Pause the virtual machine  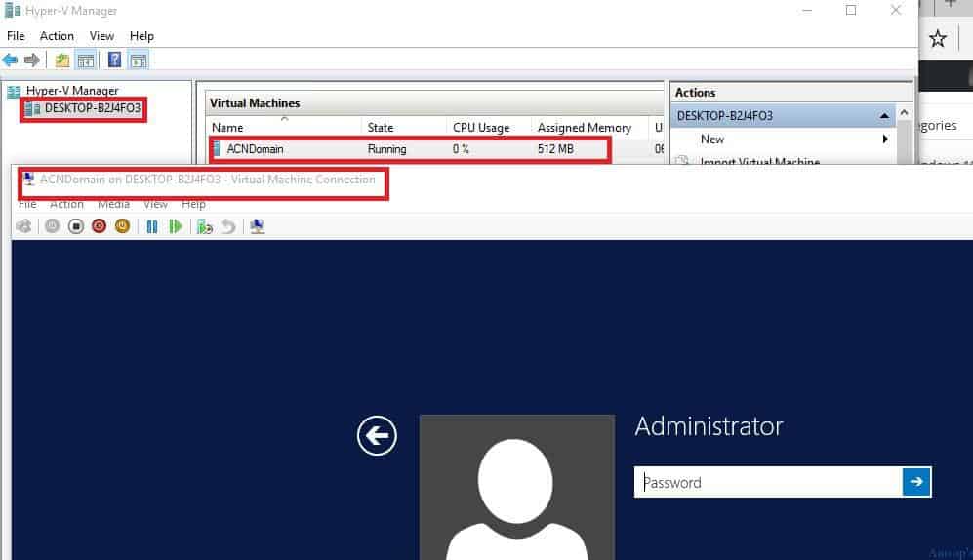[x=152, y=227]
